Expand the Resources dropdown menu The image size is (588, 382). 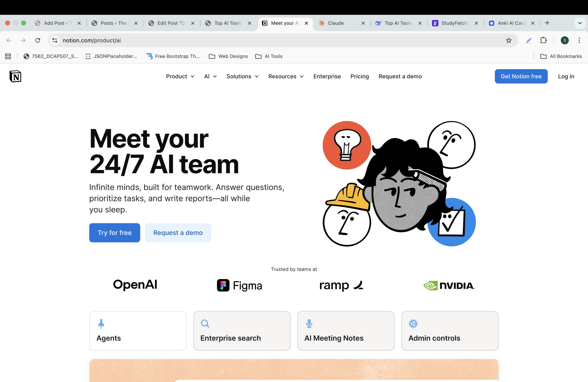point(286,76)
